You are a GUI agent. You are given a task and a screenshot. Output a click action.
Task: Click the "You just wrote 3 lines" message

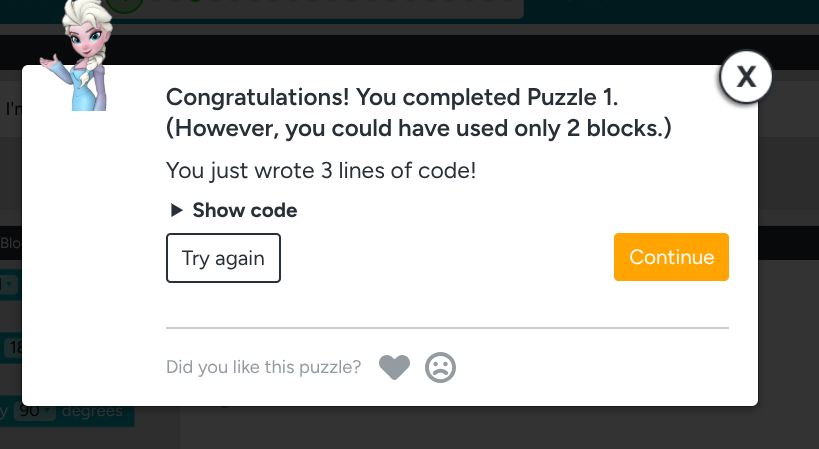pyautogui.click(x=320, y=170)
